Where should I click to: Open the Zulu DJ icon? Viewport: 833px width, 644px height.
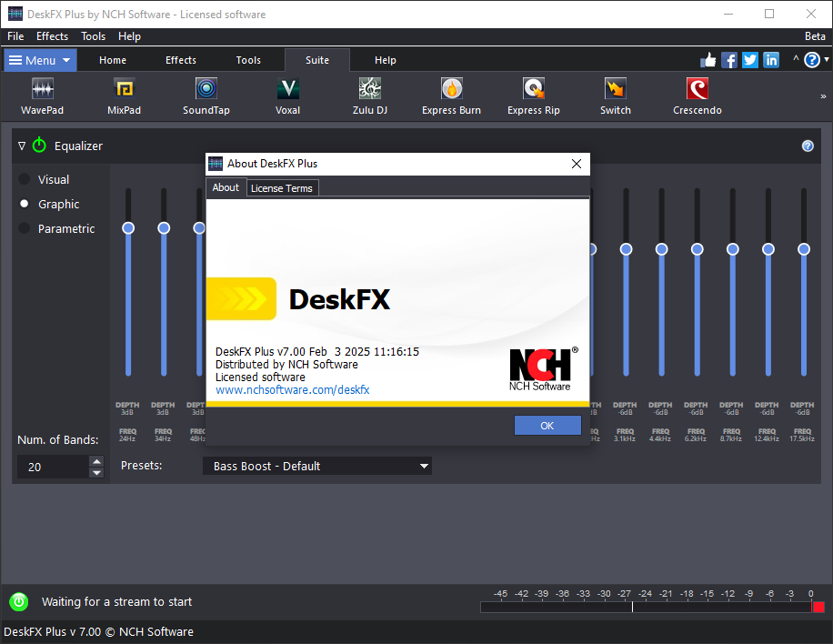click(370, 96)
